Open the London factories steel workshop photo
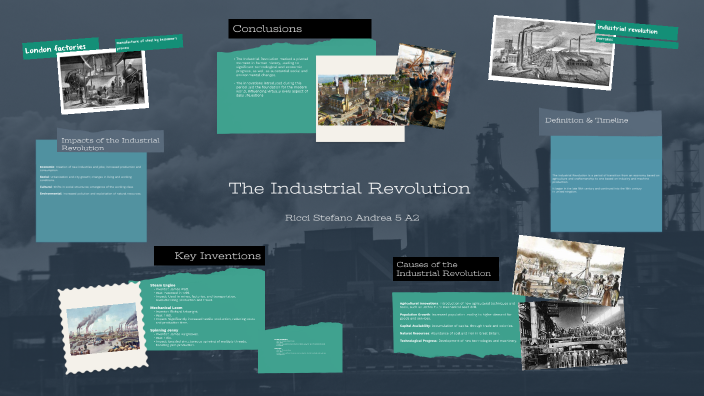 click(103, 82)
